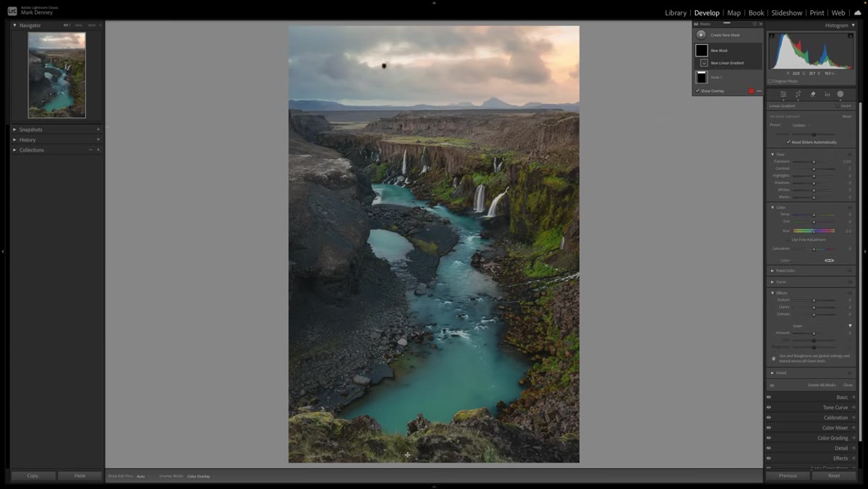Click the Snapshots plus icon

click(x=98, y=129)
